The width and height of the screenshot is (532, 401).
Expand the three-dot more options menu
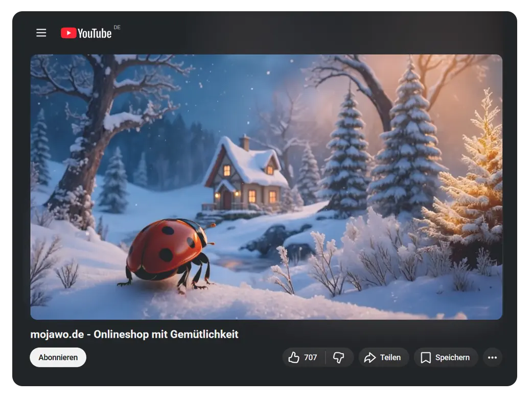pos(492,358)
